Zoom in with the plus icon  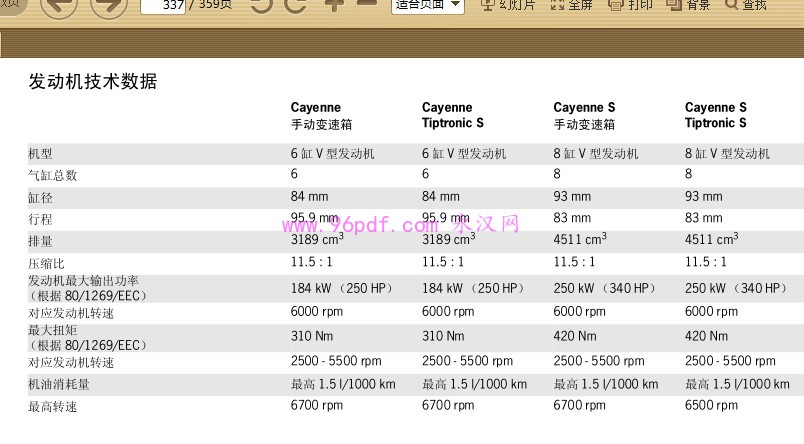(x=334, y=4)
